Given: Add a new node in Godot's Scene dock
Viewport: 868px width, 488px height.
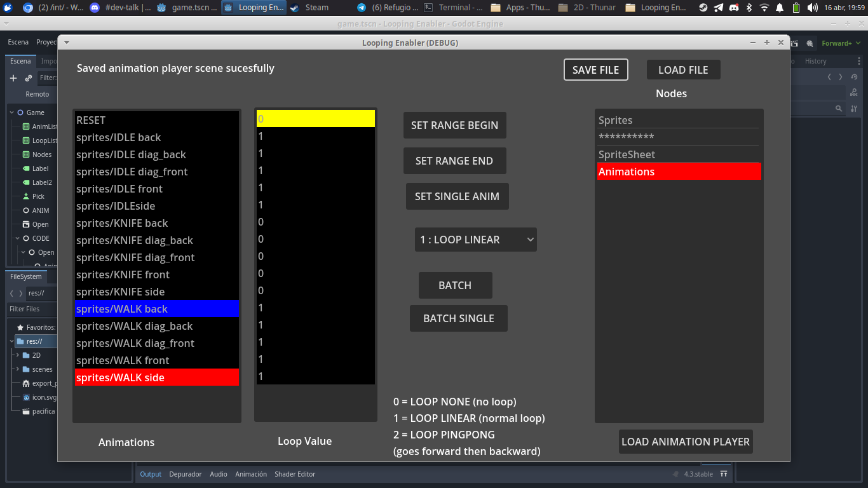Looking at the screenshot, I should tap(13, 78).
